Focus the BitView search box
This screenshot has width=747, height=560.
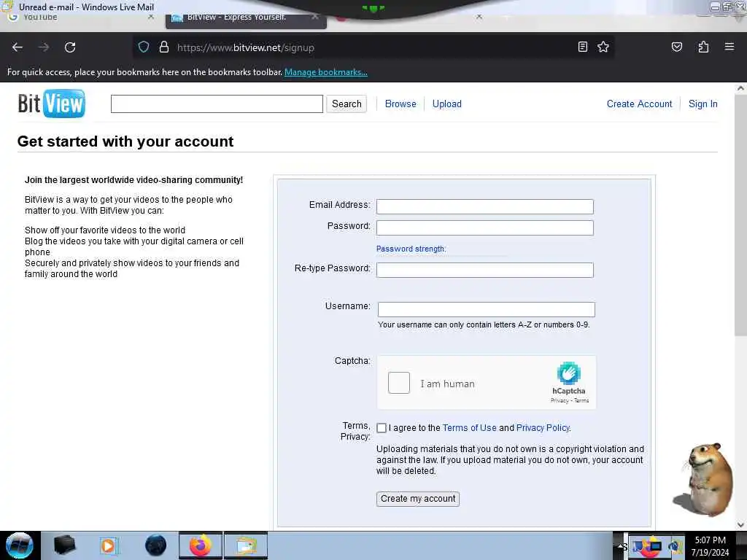(x=217, y=104)
